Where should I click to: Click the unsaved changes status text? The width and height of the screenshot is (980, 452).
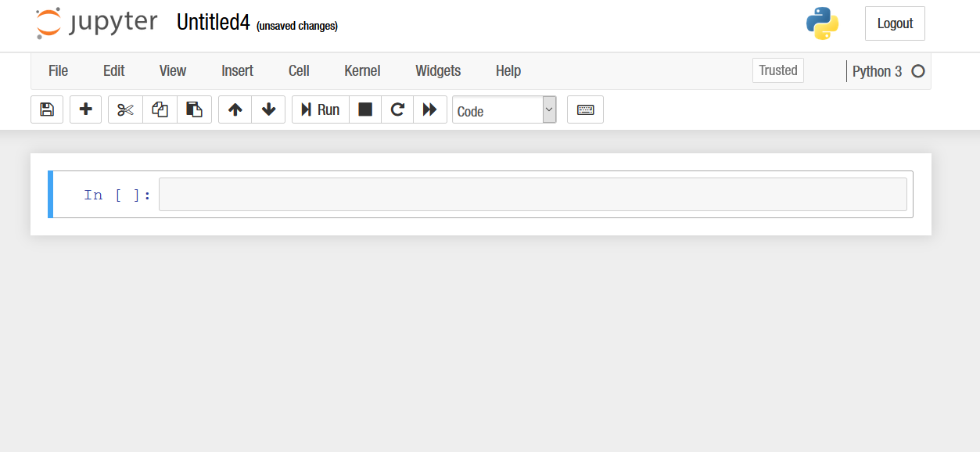[297, 26]
